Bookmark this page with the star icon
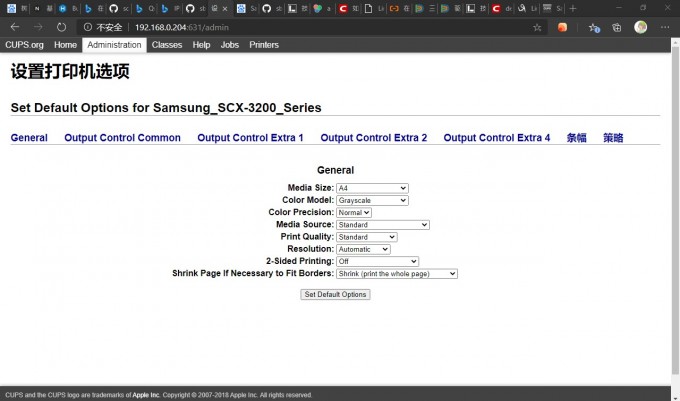680x401 pixels. click(537, 27)
